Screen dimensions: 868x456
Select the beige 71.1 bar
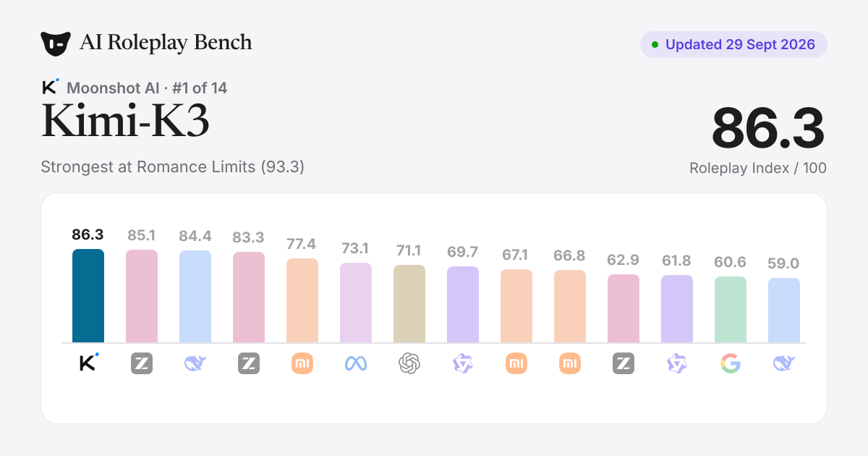tap(409, 304)
